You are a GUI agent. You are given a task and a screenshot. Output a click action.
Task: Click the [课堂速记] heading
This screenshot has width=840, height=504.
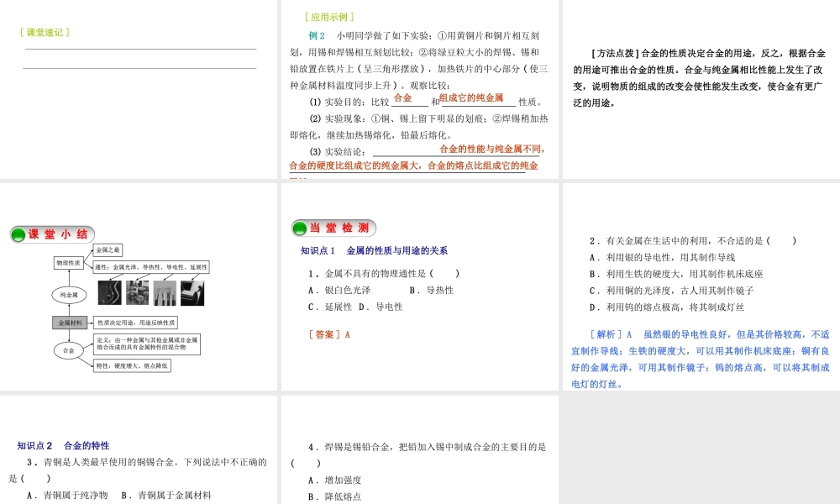pos(45,33)
